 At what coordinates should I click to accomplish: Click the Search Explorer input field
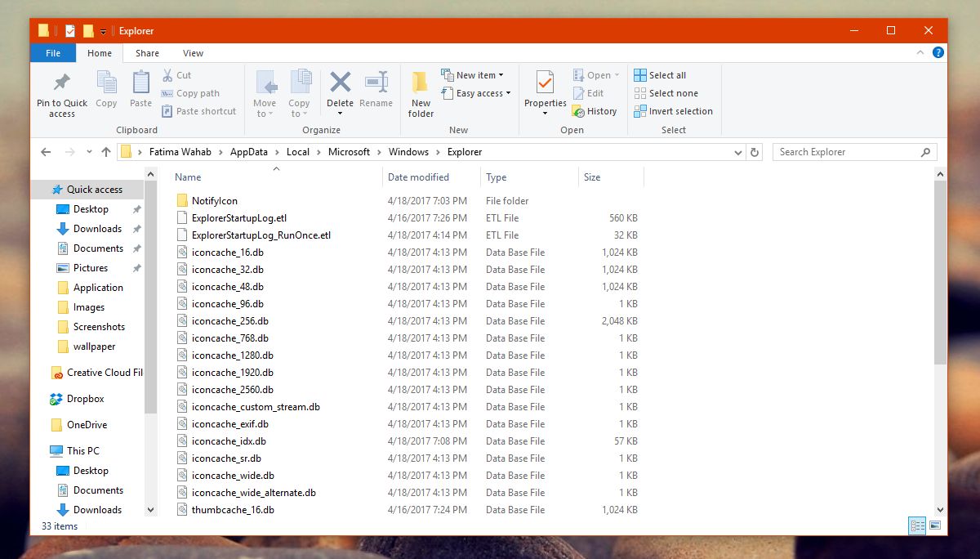845,152
